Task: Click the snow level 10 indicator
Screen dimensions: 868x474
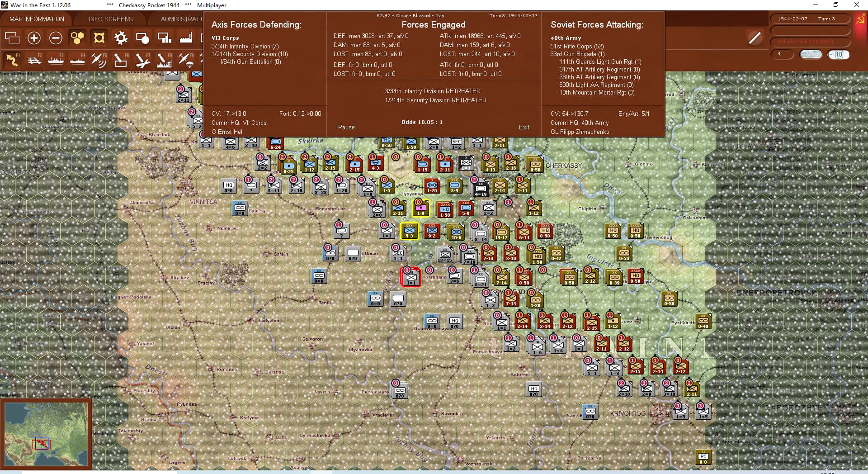Action: point(839,54)
